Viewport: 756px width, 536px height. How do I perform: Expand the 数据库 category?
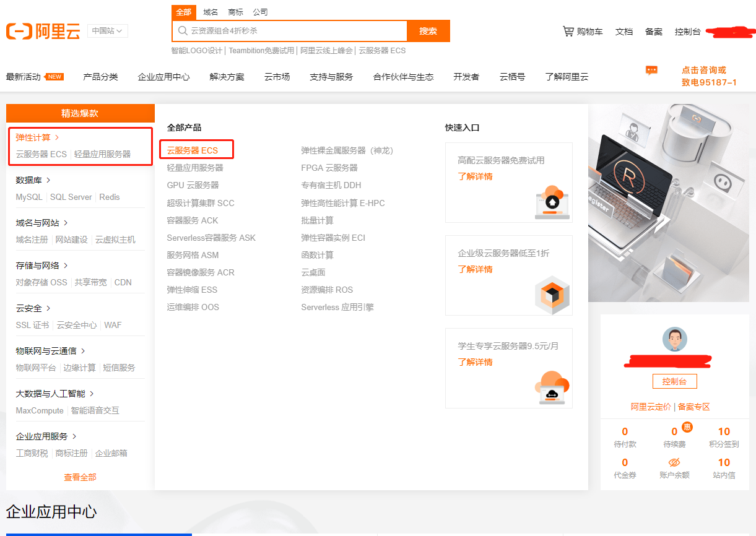point(33,180)
